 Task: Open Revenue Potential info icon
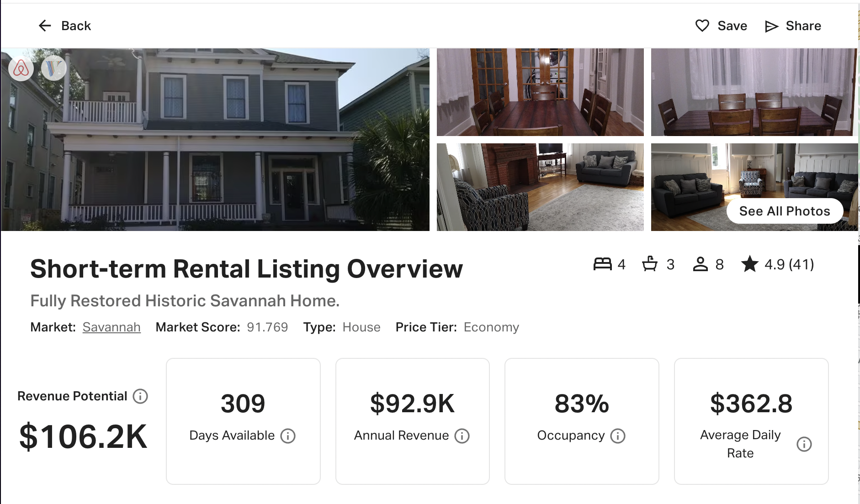[x=140, y=396]
